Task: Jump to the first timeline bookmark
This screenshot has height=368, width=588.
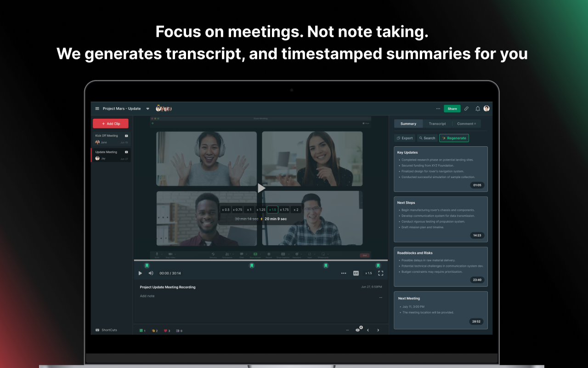Action: 147,265
